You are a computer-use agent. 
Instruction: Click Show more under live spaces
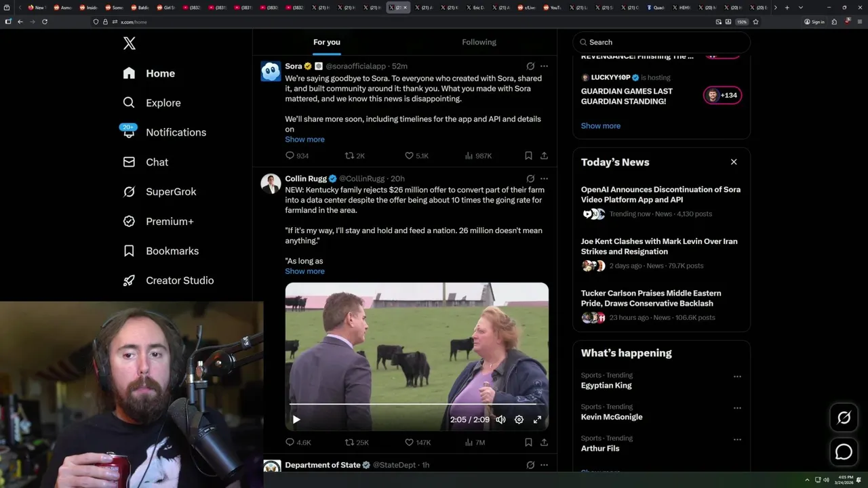pos(600,126)
